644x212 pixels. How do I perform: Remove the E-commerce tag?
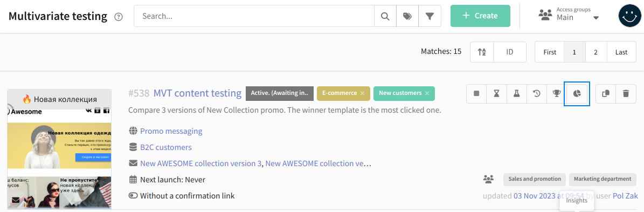click(x=362, y=93)
